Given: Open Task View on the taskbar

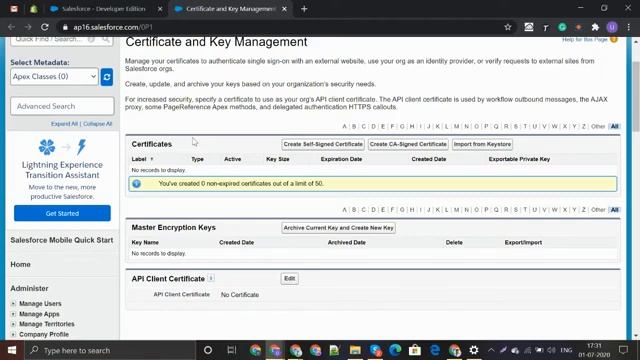Looking at the screenshot, I should (232, 350).
